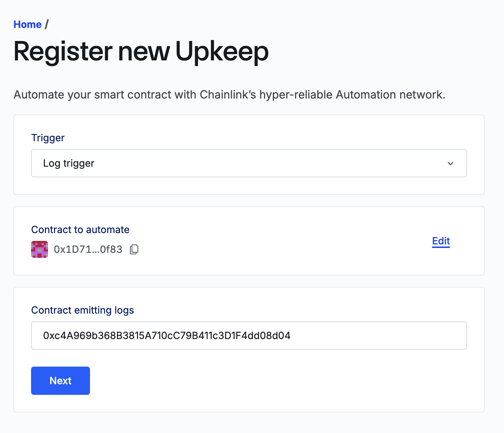504x433 pixels.
Task: Go back via the Home breadcrumb
Action: pyautogui.click(x=28, y=24)
